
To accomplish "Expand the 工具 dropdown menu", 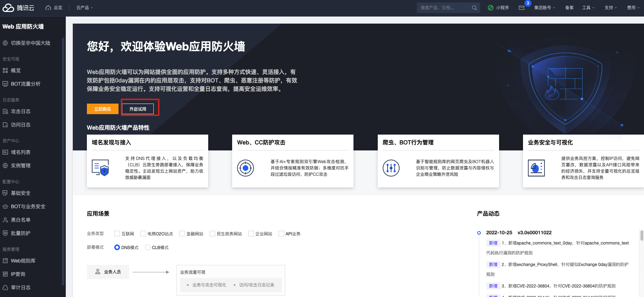I will [588, 8].
